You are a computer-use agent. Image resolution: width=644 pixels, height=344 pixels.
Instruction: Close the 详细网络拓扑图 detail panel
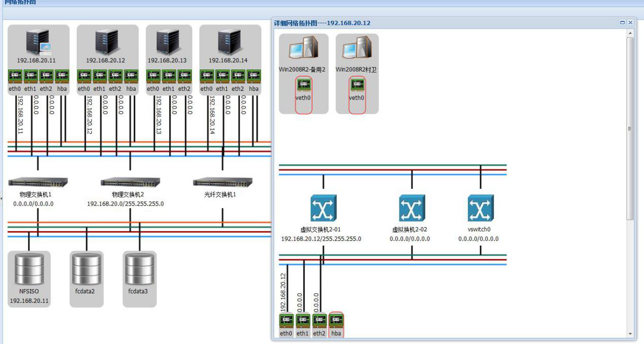coord(630,23)
